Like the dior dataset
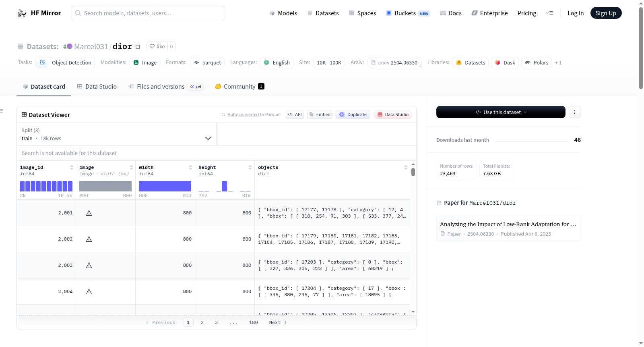The height and width of the screenshot is (347, 644). (x=157, y=46)
